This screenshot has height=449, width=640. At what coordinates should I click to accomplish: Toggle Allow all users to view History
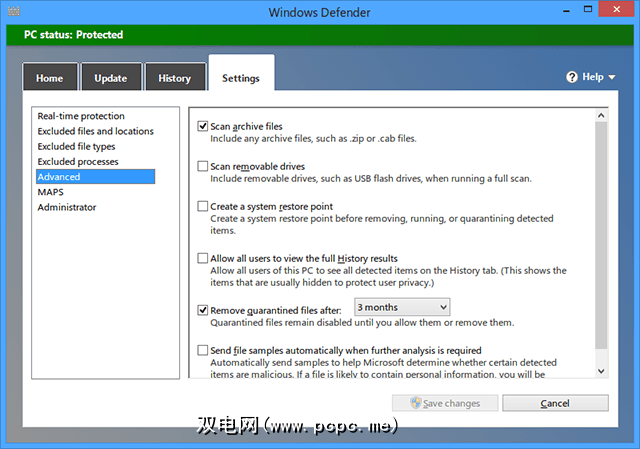click(203, 258)
